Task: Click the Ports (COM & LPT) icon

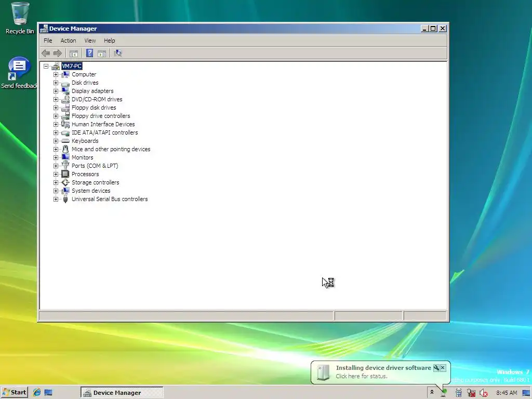Action: click(x=65, y=166)
